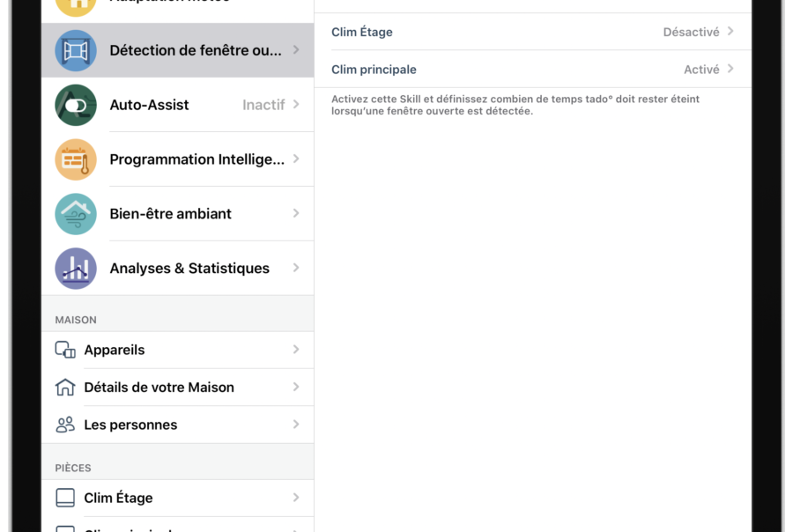Change Clim Étage Désactivé status
Image resolution: width=793 pixels, height=532 pixels.
pyautogui.click(x=691, y=32)
